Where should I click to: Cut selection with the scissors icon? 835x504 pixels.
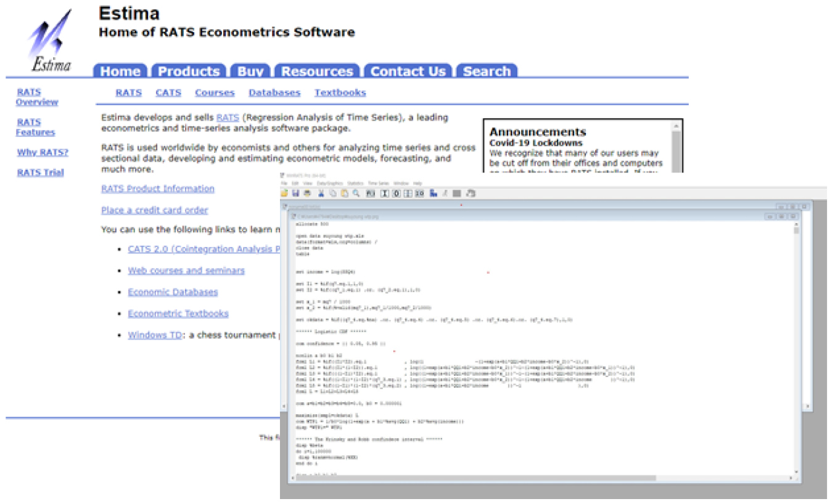click(321, 193)
